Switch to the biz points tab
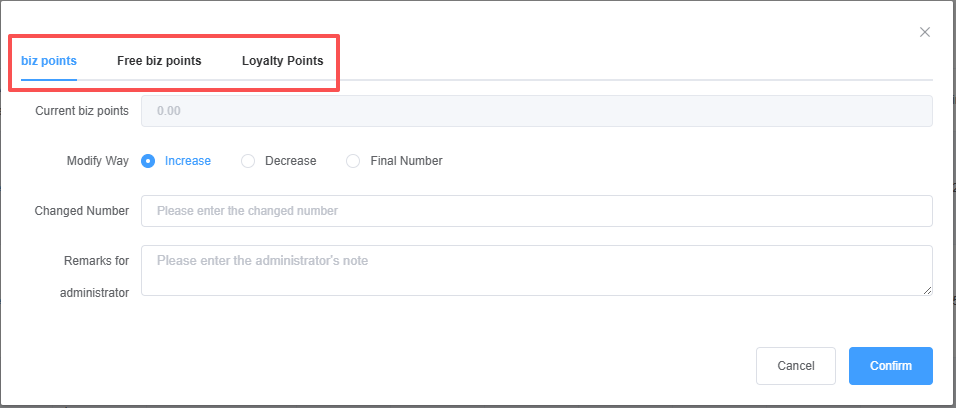Screen dimensions: 956x408 point(49,61)
